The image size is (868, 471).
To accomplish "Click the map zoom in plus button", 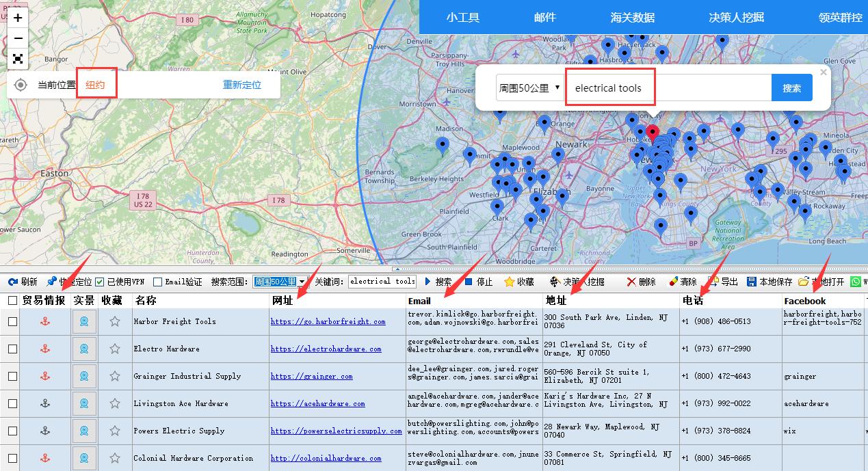I will click(18, 18).
